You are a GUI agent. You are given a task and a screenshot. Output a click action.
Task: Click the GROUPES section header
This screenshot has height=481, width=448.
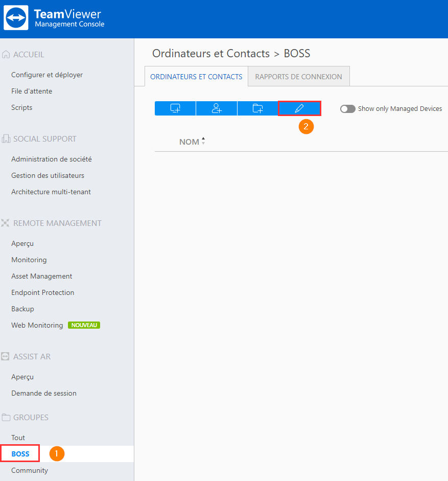(x=31, y=418)
